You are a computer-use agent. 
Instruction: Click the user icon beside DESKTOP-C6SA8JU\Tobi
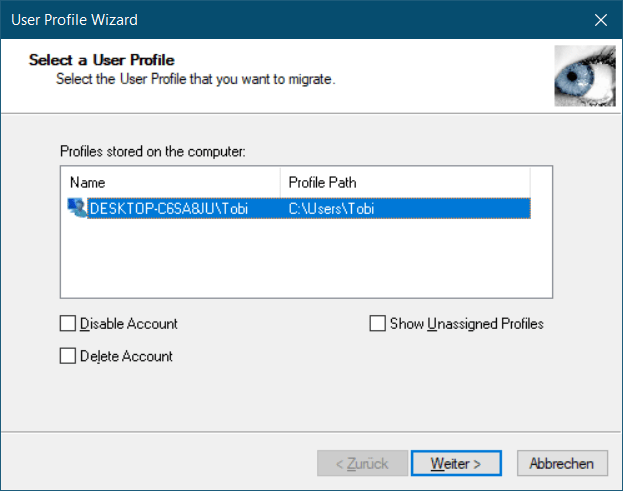point(77,208)
